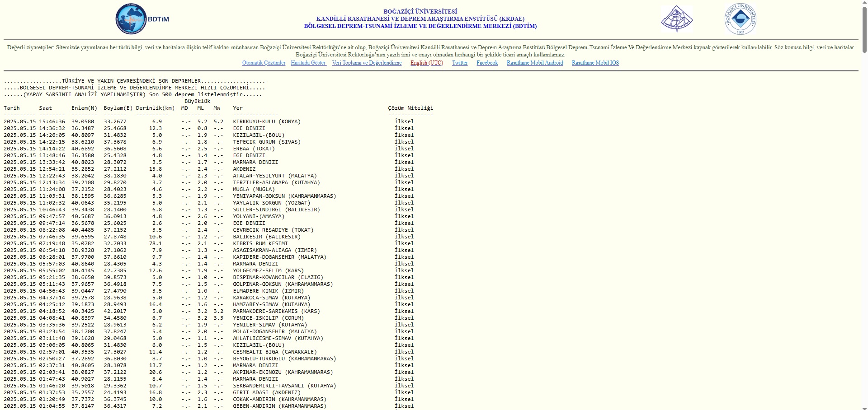Click the Büyüklük heading
Screen dimensions: 868x410
(198, 101)
